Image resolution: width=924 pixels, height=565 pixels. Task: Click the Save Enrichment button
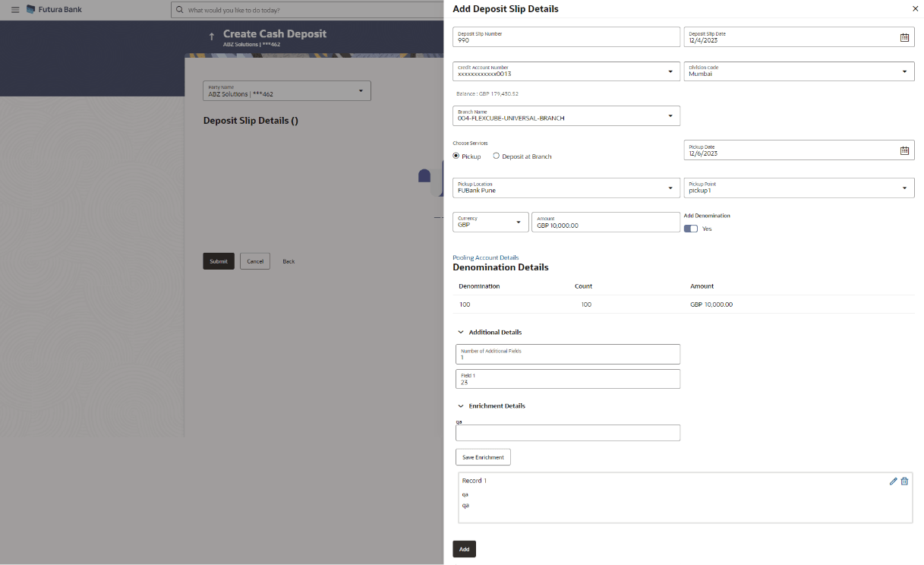point(483,457)
